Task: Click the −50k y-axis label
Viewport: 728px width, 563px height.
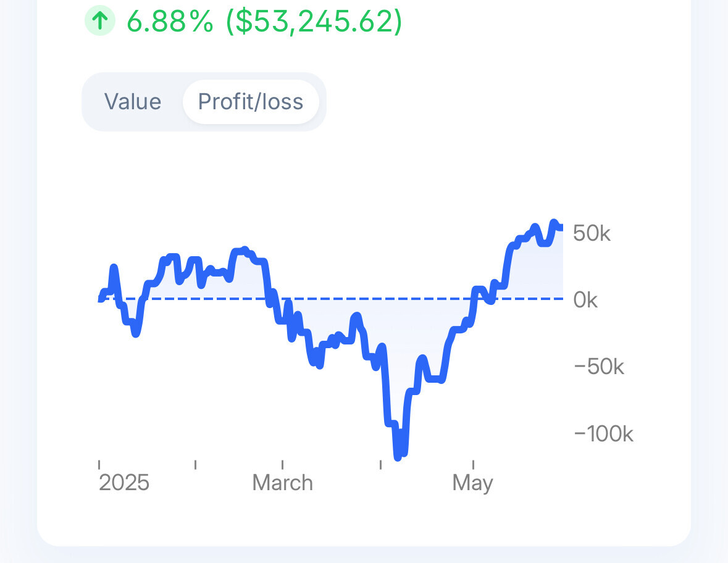Action: pos(599,367)
